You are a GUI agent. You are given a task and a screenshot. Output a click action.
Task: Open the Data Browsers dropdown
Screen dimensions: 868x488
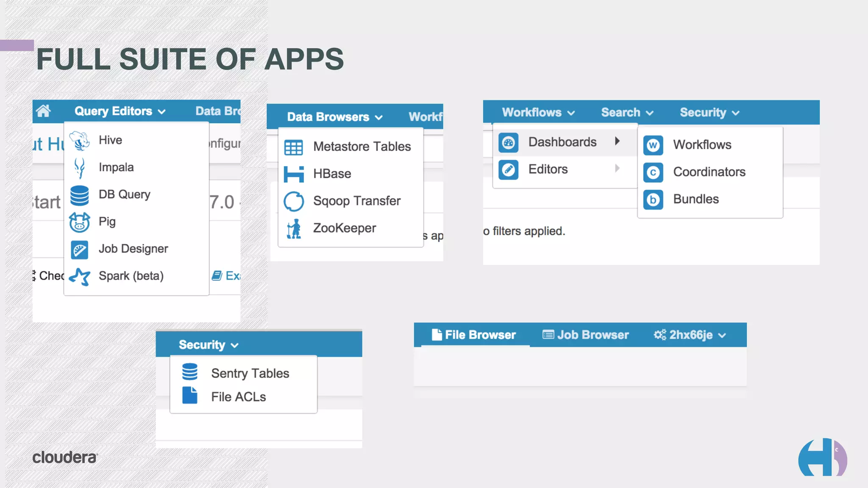pos(335,117)
